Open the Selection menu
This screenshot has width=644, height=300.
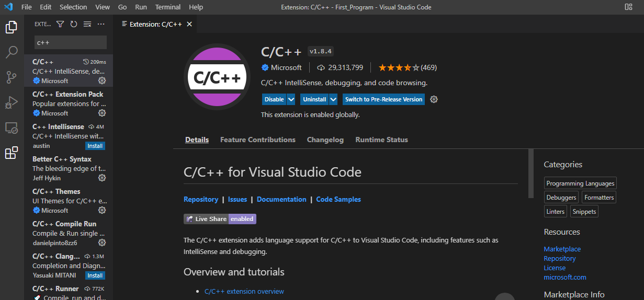click(73, 7)
